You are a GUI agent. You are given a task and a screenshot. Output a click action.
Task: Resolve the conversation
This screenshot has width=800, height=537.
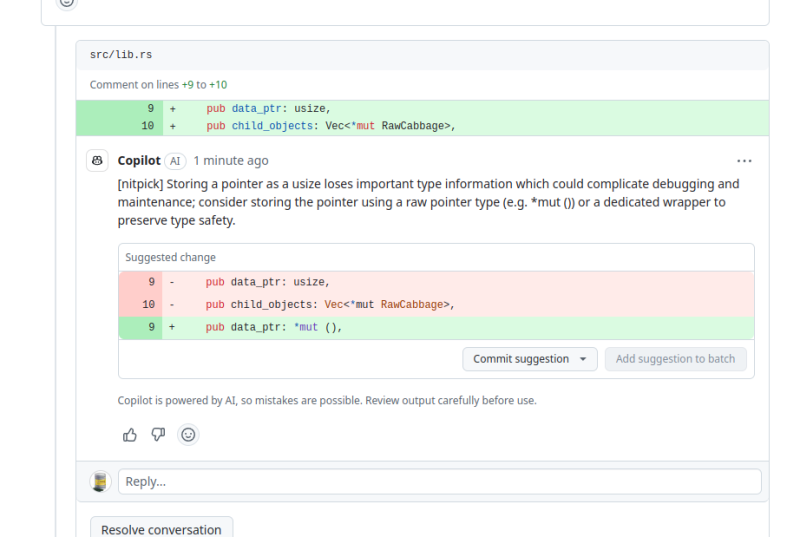click(161, 529)
